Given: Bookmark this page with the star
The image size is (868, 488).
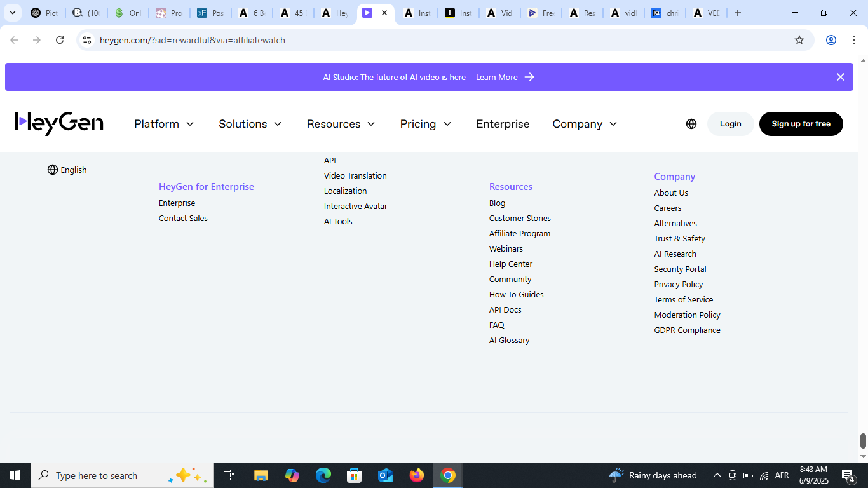Looking at the screenshot, I should [799, 40].
